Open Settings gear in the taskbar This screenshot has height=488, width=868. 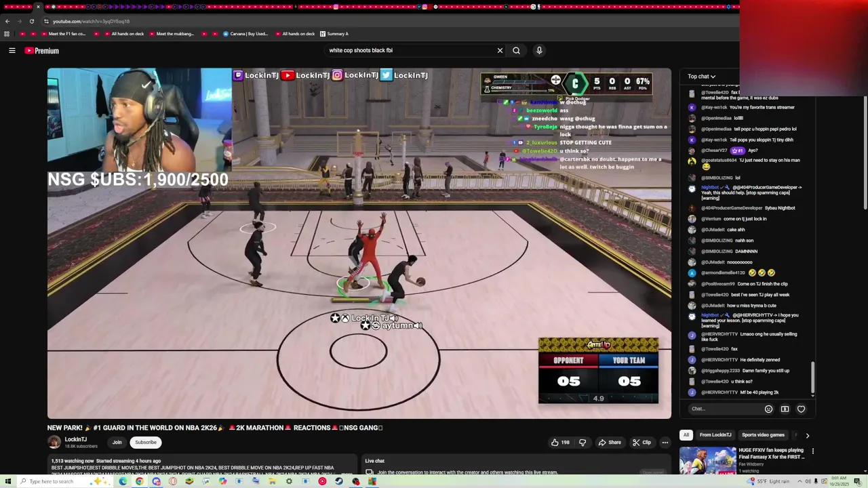pyautogui.click(x=289, y=481)
